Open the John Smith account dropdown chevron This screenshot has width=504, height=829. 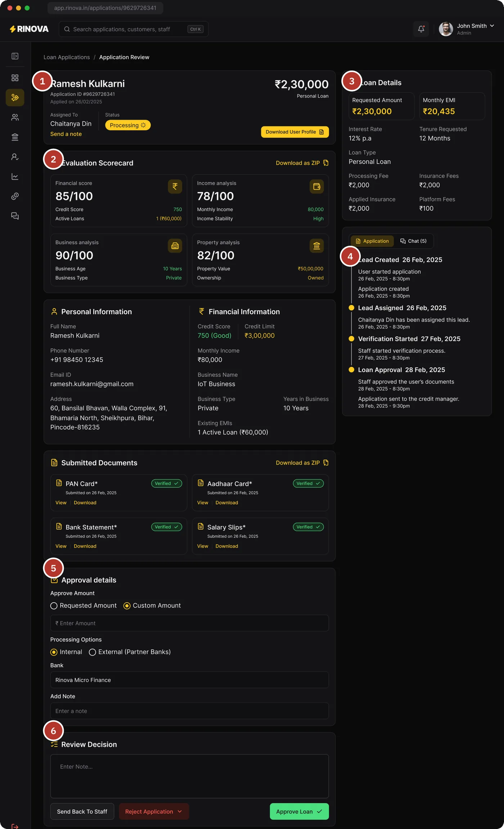coord(492,26)
